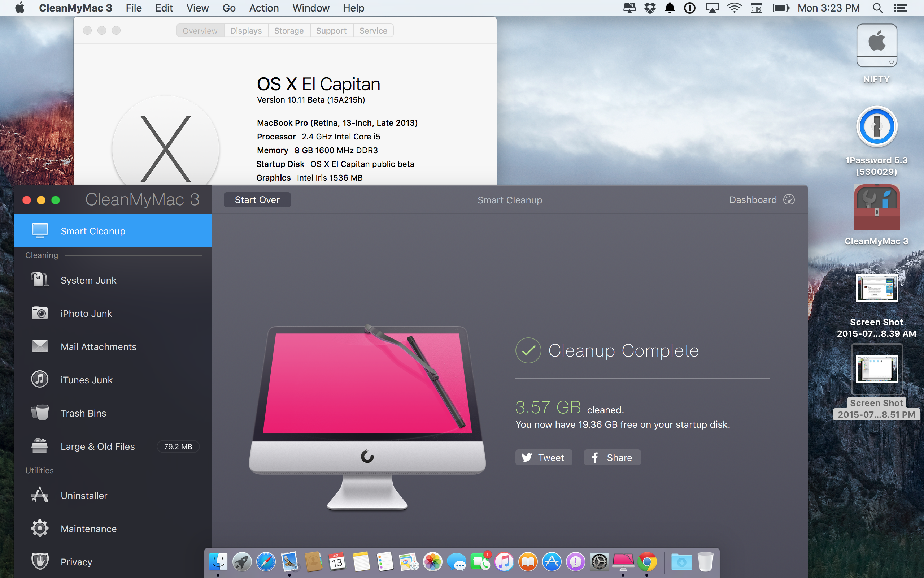924x578 pixels.
Task: Click the 1Password menu bar icon
Action: [x=689, y=8]
